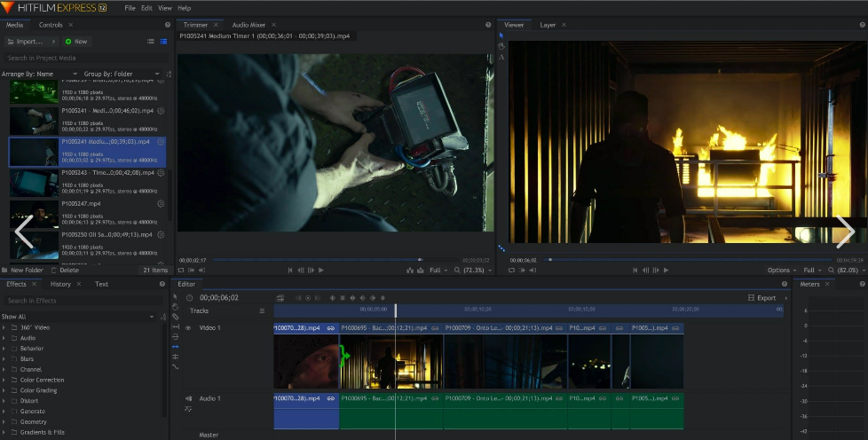
Task: Click the Search in Project Media field
Action: (85, 58)
